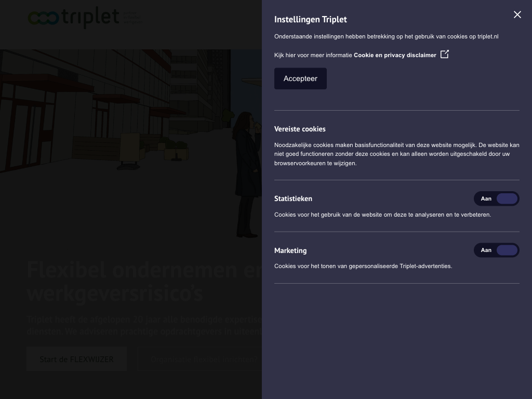Close the Instellingen Triplet cookie panel

[517, 15]
